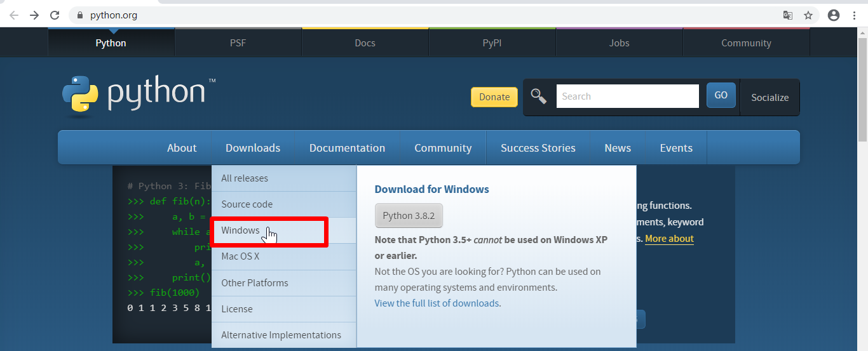The width and height of the screenshot is (868, 351).
Task: Select the Python top tab
Action: pyautogui.click(x=111, y=43)
